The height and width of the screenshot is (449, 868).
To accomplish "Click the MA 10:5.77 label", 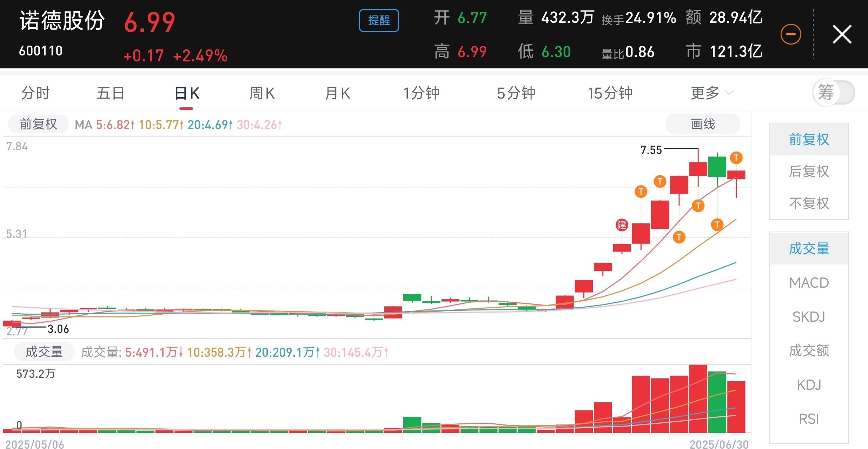I will (x=161, y=125).
